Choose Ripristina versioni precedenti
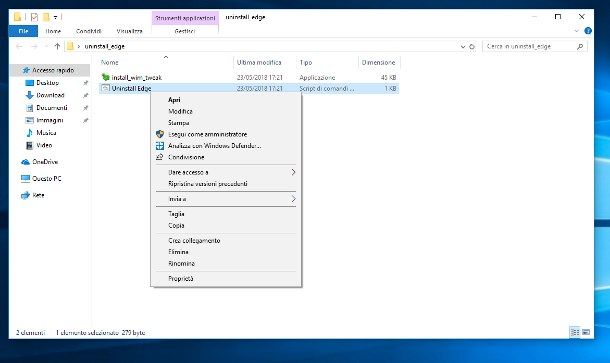Screen dimensions: 610x363 [207, 184]
